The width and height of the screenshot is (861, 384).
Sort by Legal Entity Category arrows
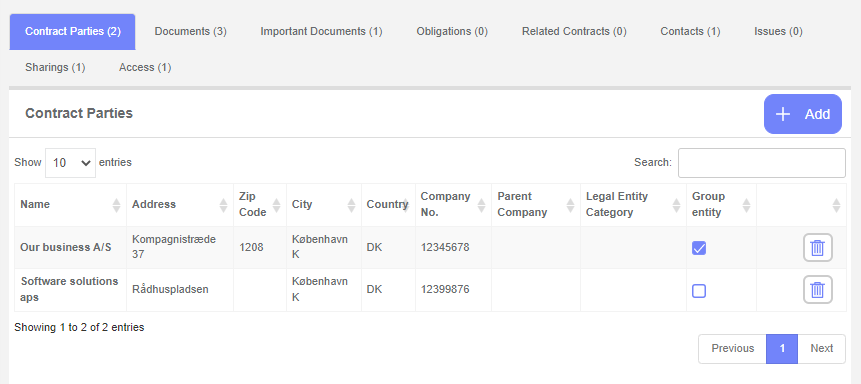[676, 205]
